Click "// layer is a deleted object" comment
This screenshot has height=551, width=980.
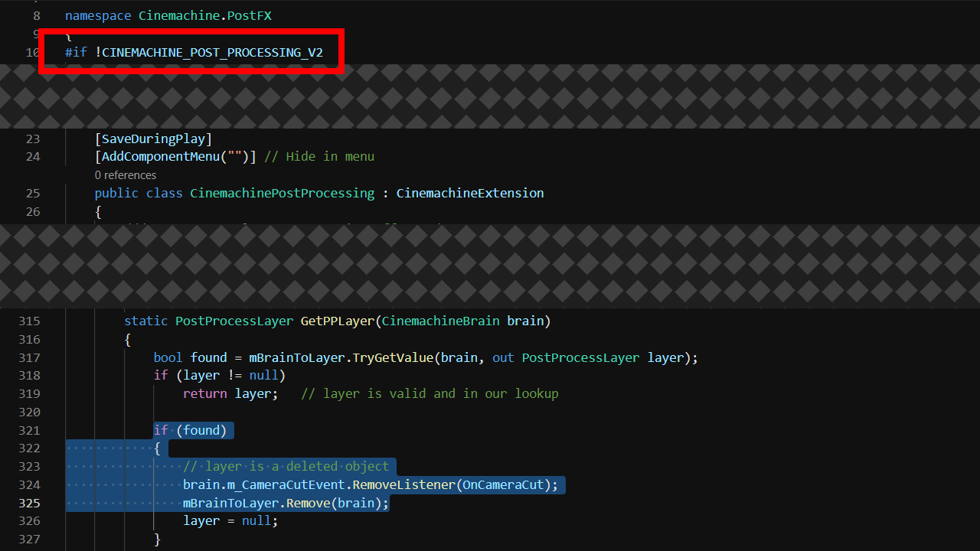286,466
